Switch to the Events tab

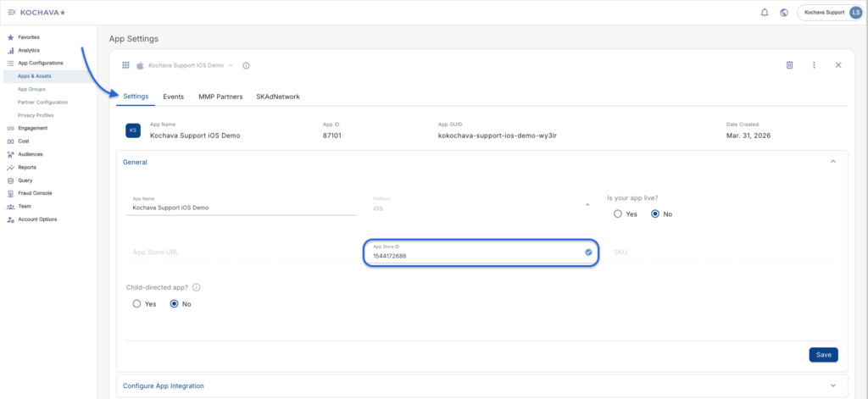coord(173,97)
